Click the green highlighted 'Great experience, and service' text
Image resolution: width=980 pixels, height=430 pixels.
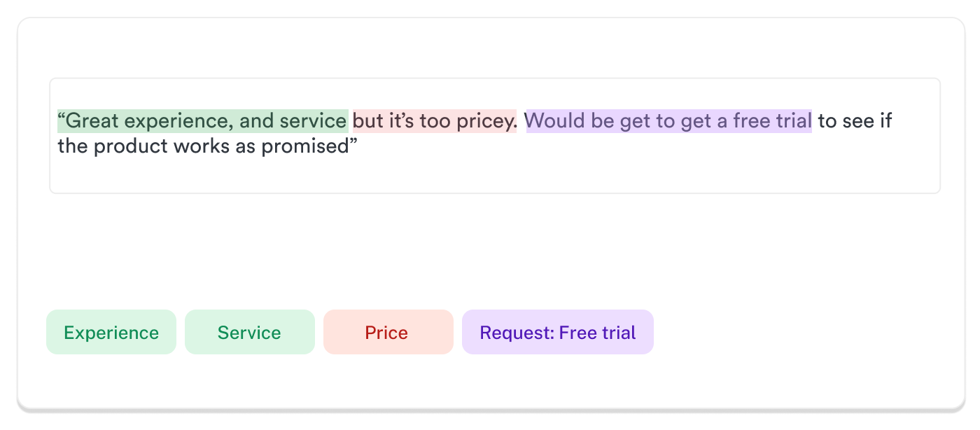[203, 121]
